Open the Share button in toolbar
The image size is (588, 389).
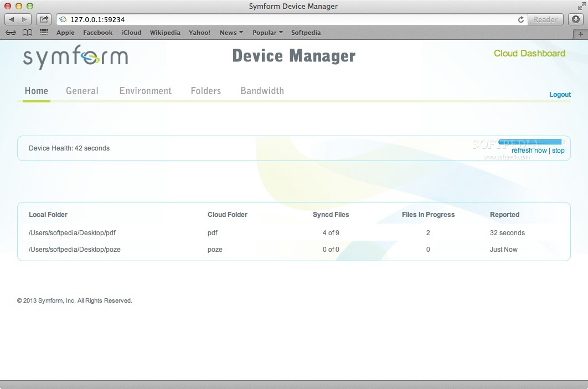click(x=44, y=19)
